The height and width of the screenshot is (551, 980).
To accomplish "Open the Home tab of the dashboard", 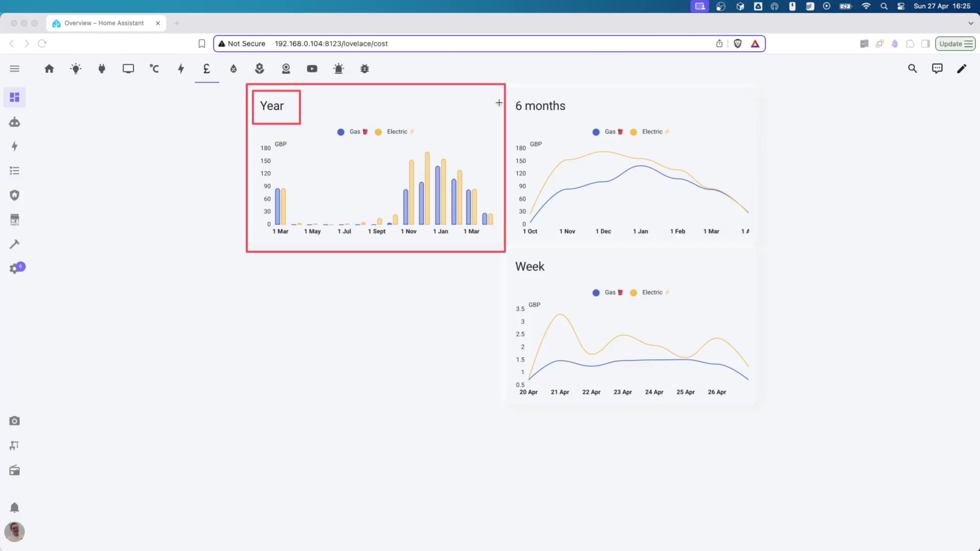I will [x=50, y=68].
